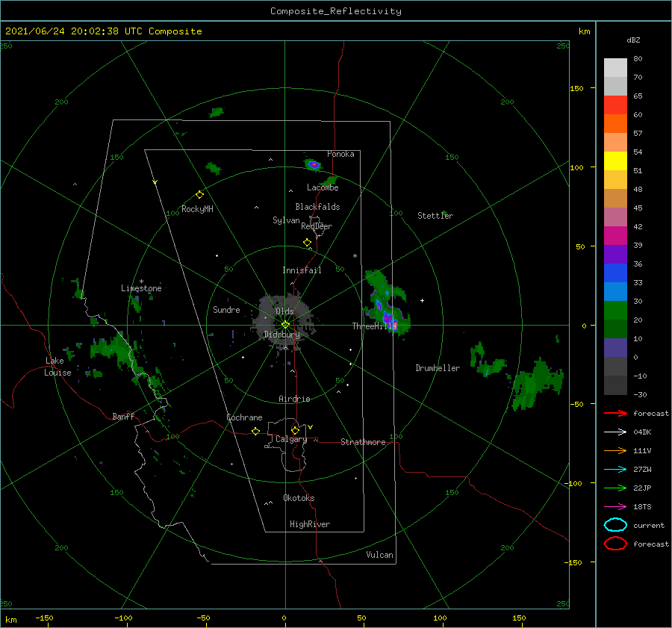The width and height of the screenshot is (672, 628).
Task: Click the Sylvan label
Action: coord(286,220)
